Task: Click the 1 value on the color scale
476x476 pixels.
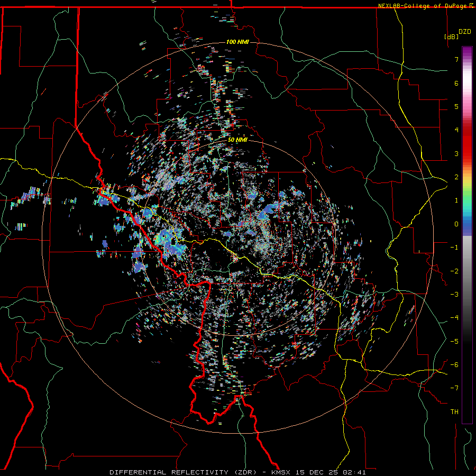Action: (x=456, y=200)
